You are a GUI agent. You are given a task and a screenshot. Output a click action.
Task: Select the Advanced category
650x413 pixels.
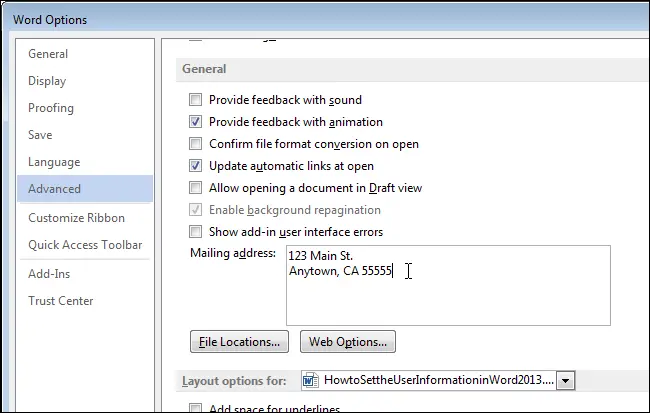(85, 189)
